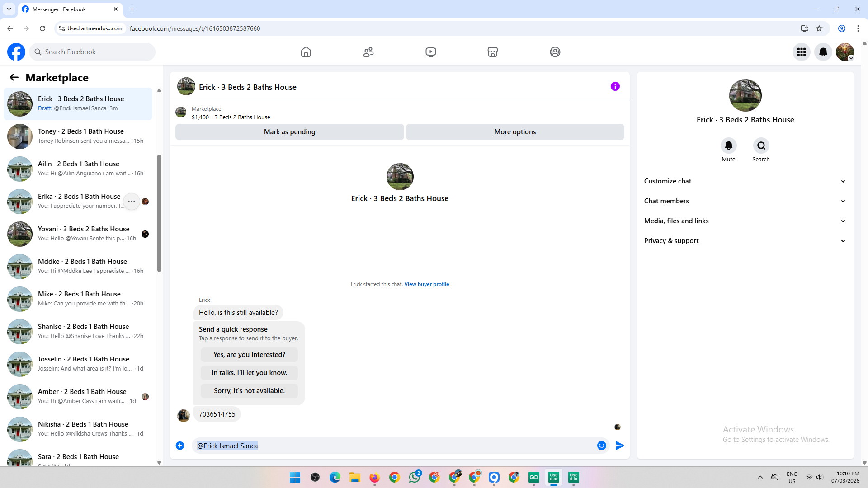Expand the Customize chat section
This screenshot has height=488, width=868.
[745, 181]
